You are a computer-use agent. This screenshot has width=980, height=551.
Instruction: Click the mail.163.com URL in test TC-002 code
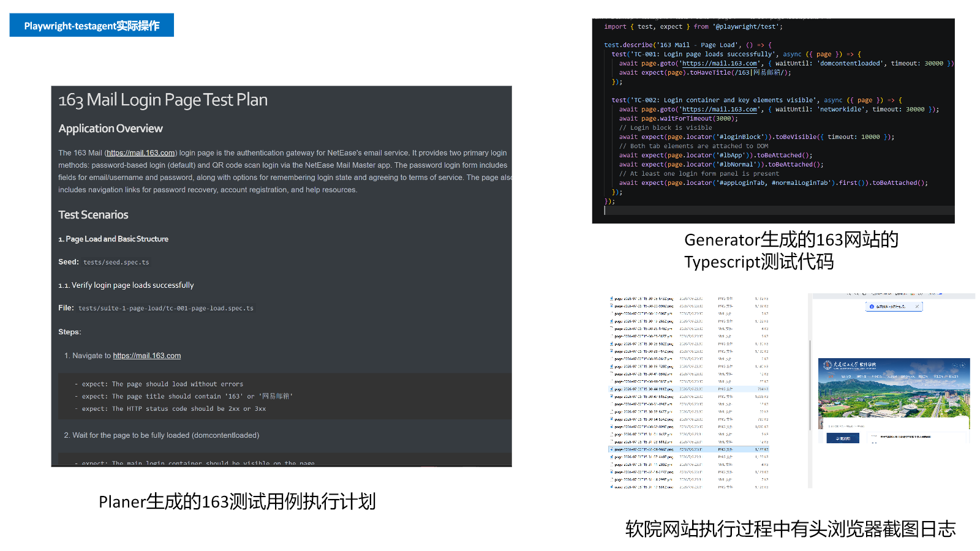tap(720, 110)
